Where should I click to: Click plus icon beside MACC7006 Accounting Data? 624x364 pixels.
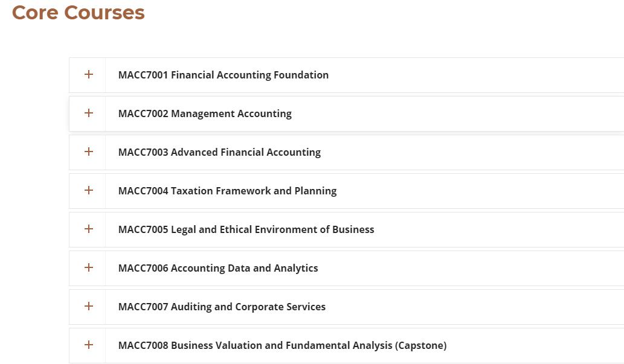(x=89, y=268)
